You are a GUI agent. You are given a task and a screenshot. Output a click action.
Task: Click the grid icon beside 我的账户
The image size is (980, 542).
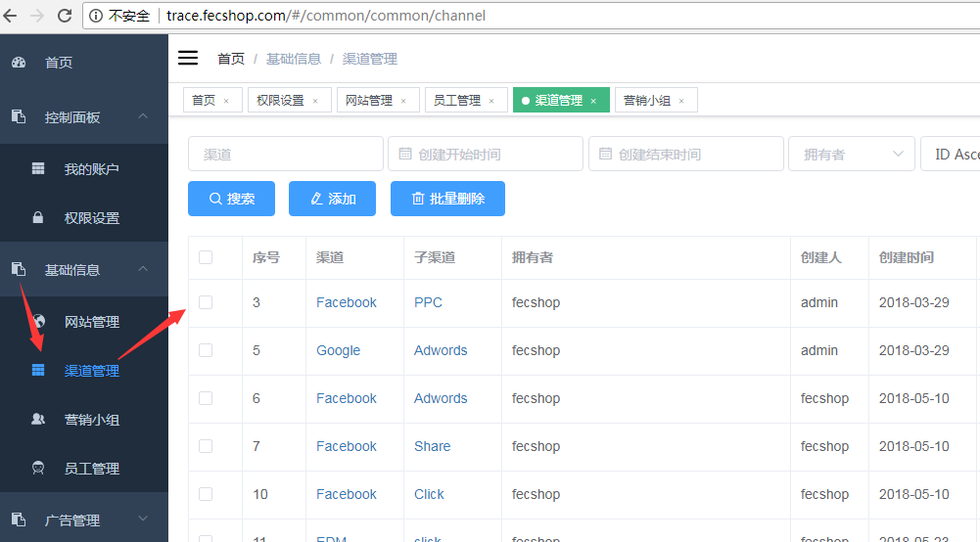pos(38,168)
